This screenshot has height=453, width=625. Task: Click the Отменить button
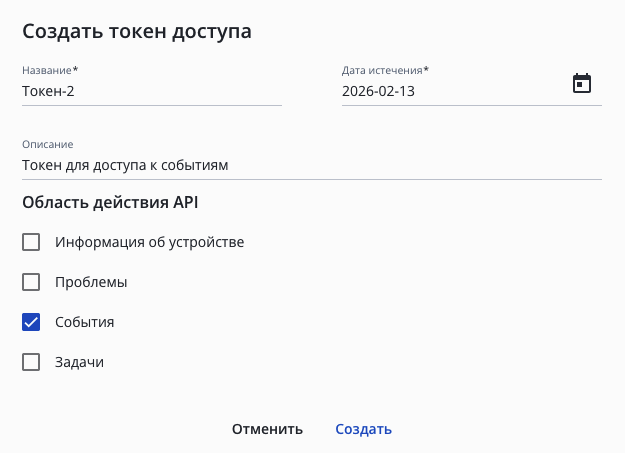[x=267, y=429]
